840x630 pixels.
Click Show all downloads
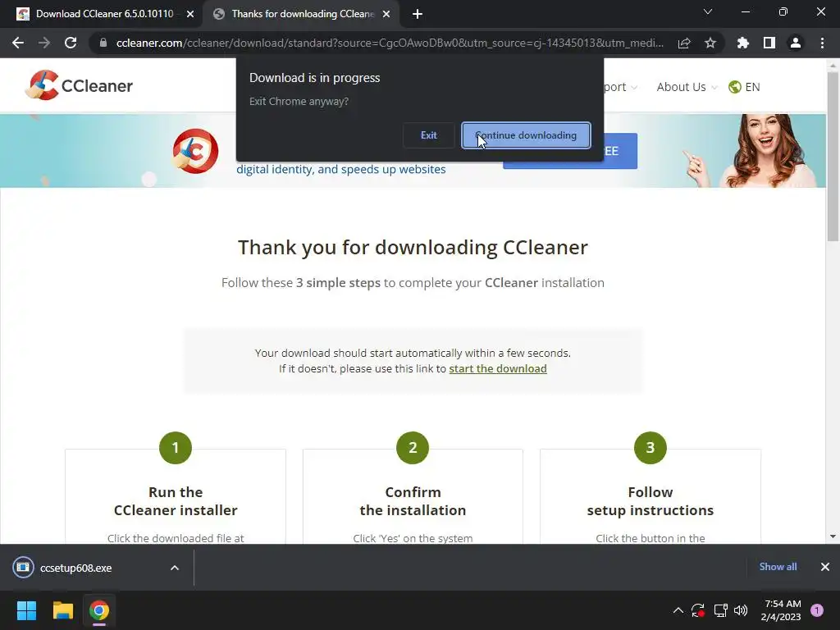[778, 567]
